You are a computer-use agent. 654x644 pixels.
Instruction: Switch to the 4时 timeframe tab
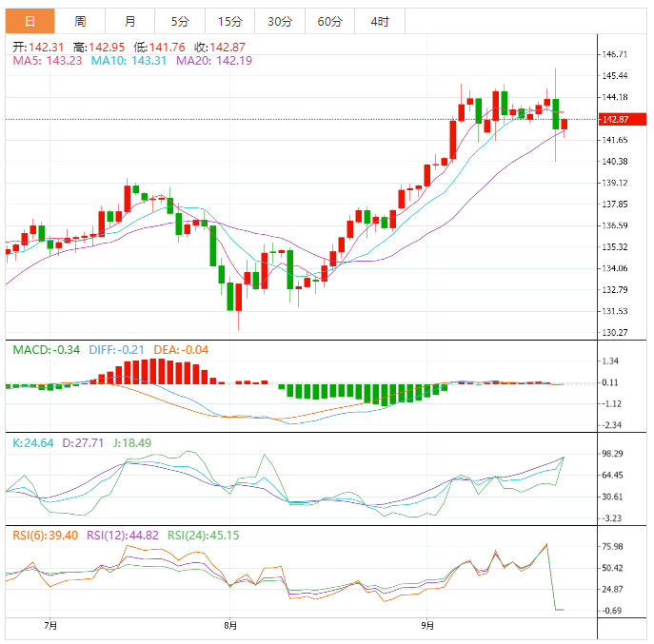click(379, 21)
